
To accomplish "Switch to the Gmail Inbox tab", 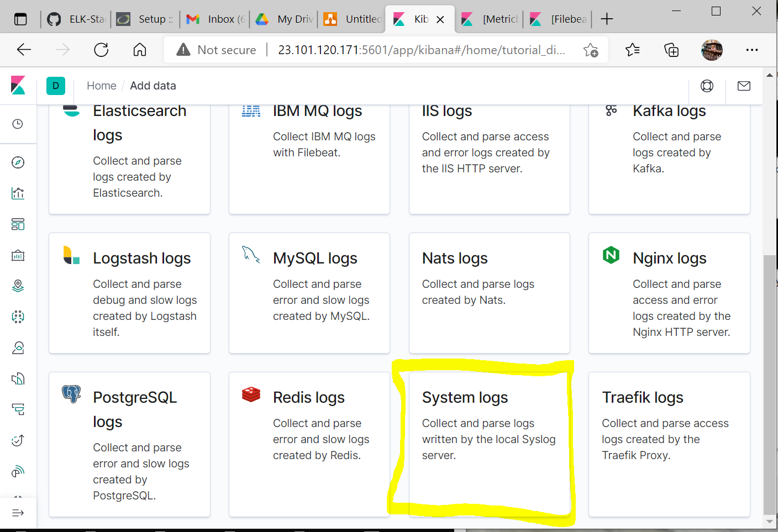I will (215, 19).
